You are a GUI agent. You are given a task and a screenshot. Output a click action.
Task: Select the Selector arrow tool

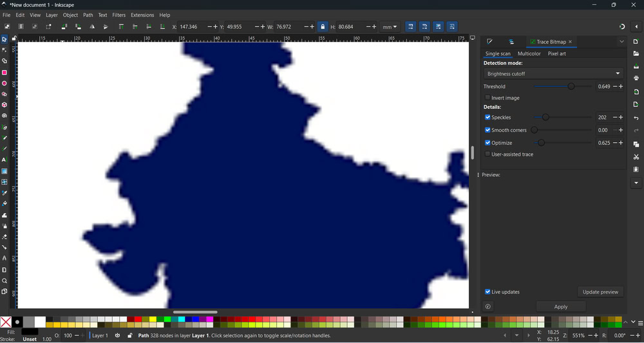click(x=4, y=39)
